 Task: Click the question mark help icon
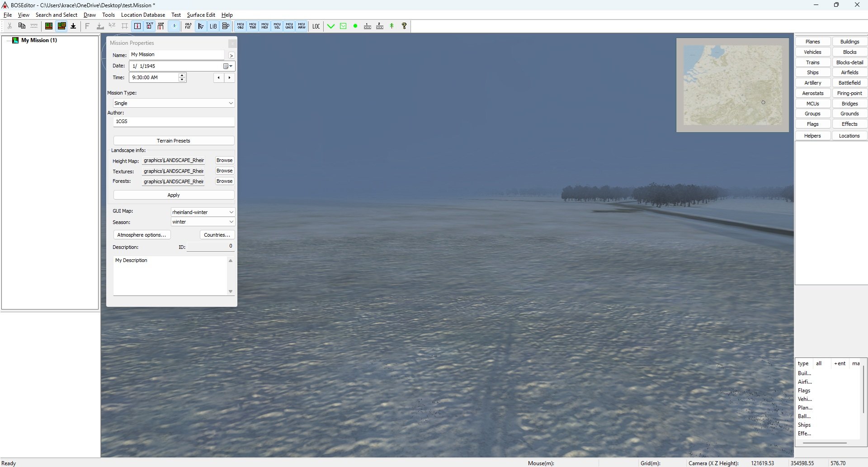point(404,26)
